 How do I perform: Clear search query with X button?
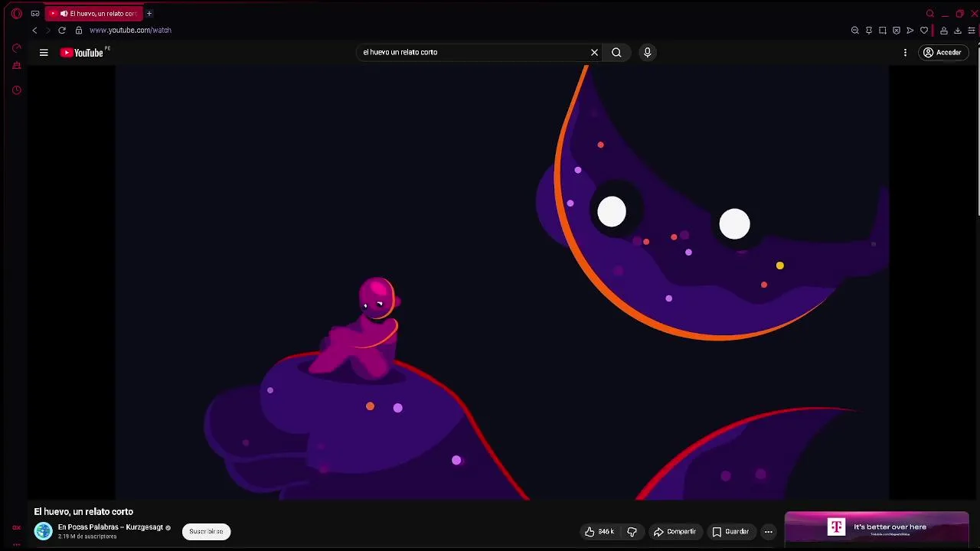click(594, 53)
